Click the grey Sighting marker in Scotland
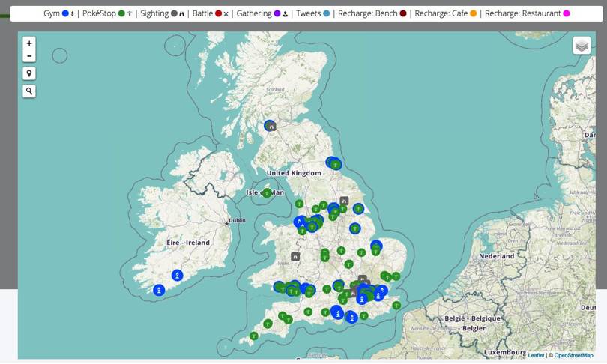 [x=271, y=127]
